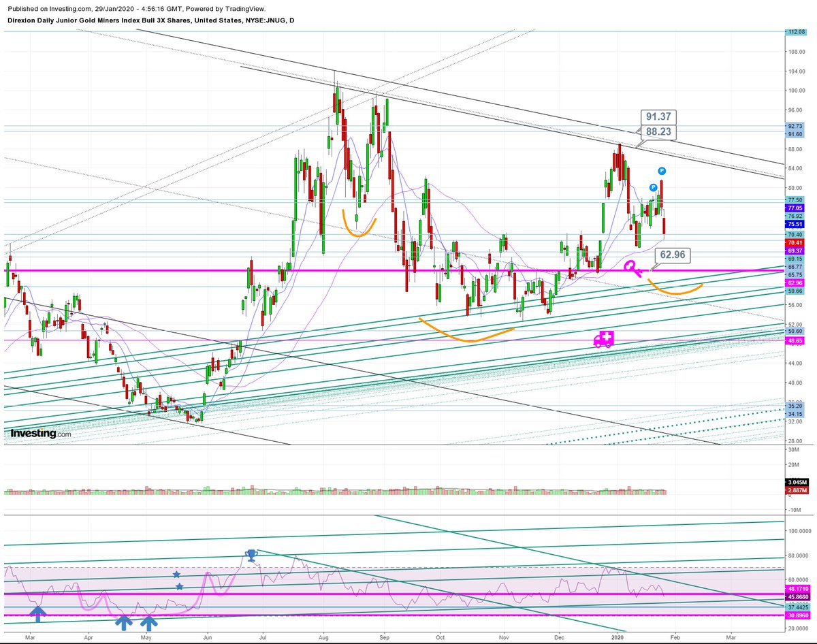This screenshot has height=644, width=817.
Task: Select the 20.0000 RSI axis tick
Action: coord(797,630)
